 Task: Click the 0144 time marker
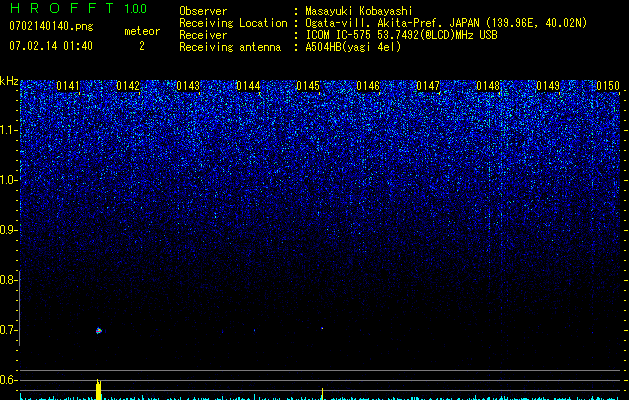[x=248, y=86]
